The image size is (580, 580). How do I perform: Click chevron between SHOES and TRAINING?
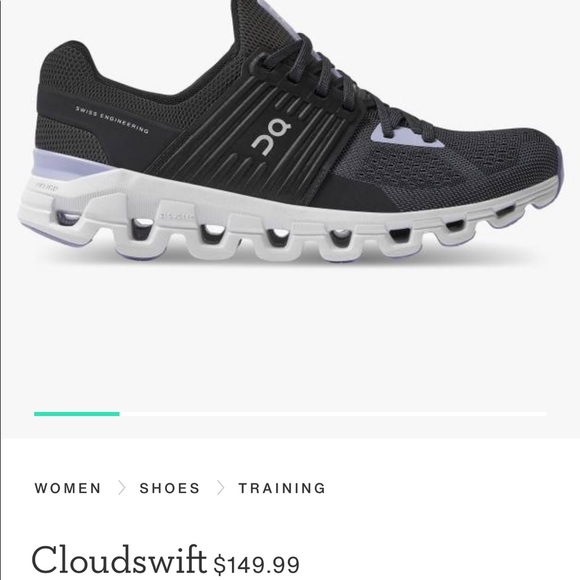[220, 488]
